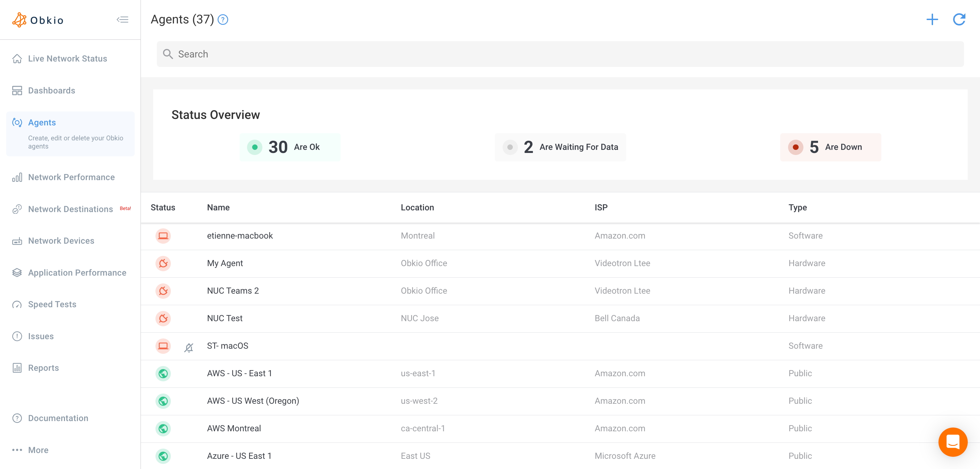Go to Speed Tests section
The height and width of the screenshot is (469, 980).
point(52,304)
